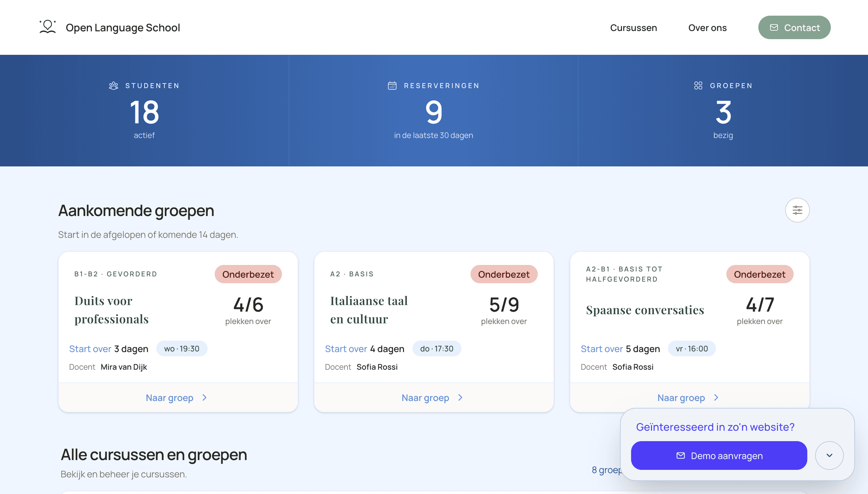The image size is (868, 494).
Task: Click the A2 · BASIS level label
Action: click(x=352, y=274)
